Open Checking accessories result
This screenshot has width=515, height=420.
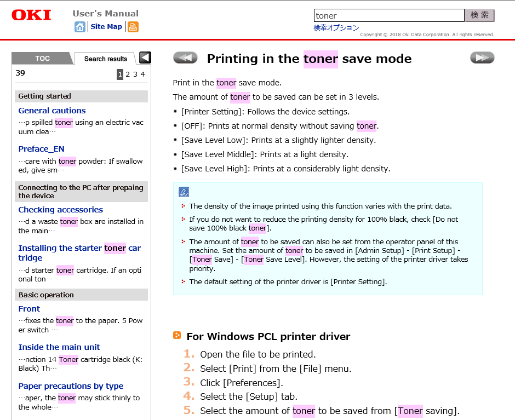click(60, 210)
